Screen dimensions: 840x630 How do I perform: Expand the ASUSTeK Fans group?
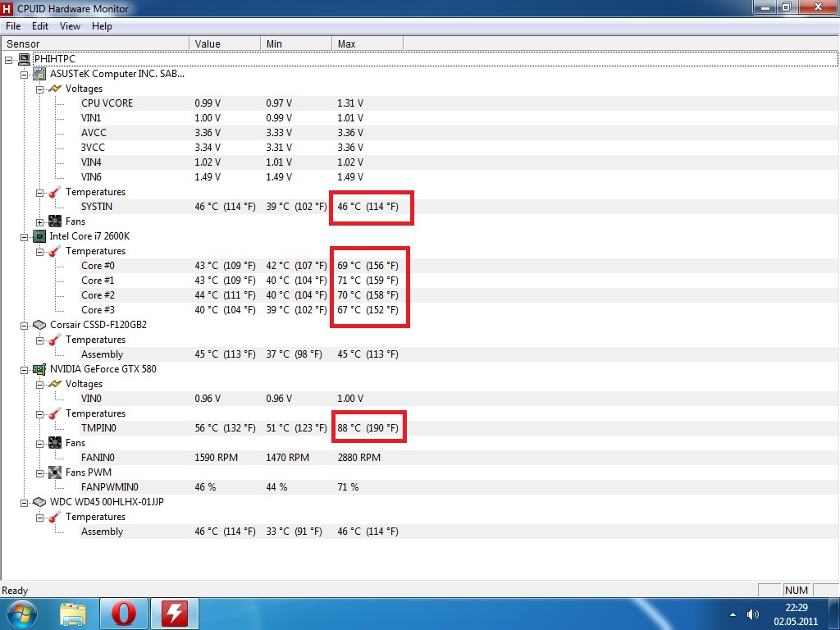tap(39, 222)
